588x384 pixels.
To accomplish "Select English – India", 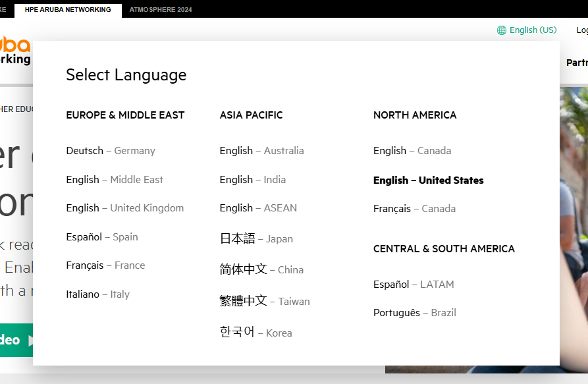I will pos(253,179).
